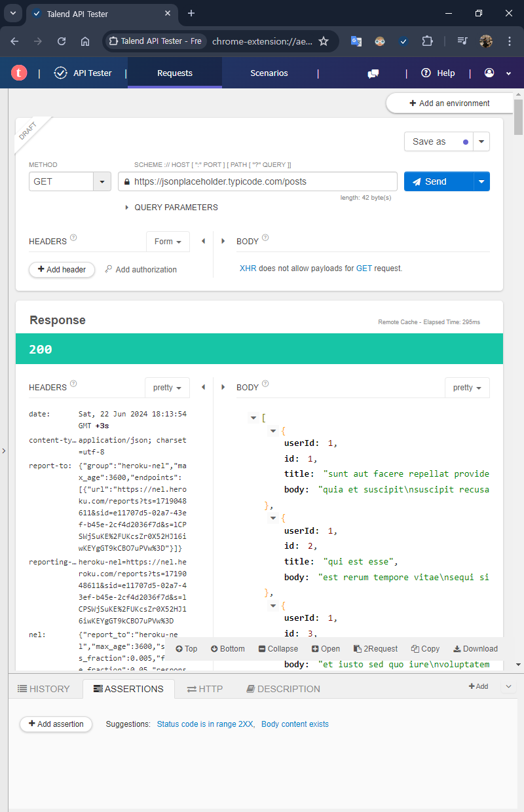The width and height of the screenshot is (524, 812).
Task: Switch to the HTTP tab
Action: pos(205,689)
